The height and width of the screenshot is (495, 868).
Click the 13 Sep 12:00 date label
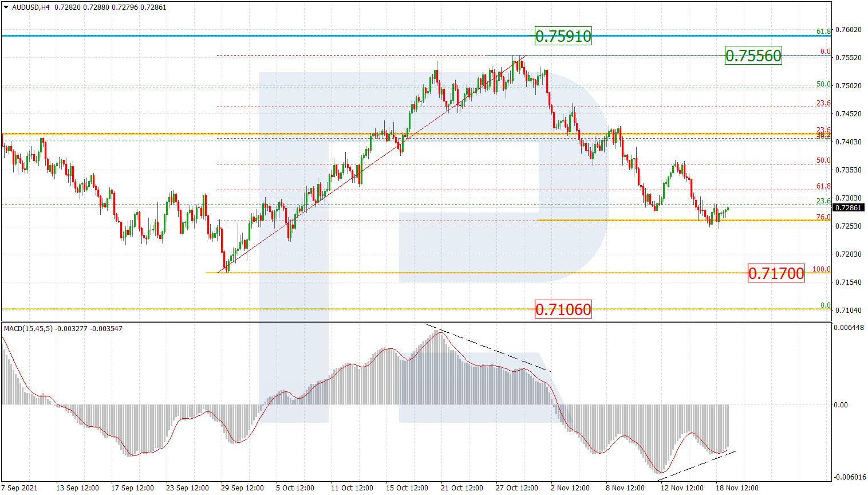coord(77,488)
